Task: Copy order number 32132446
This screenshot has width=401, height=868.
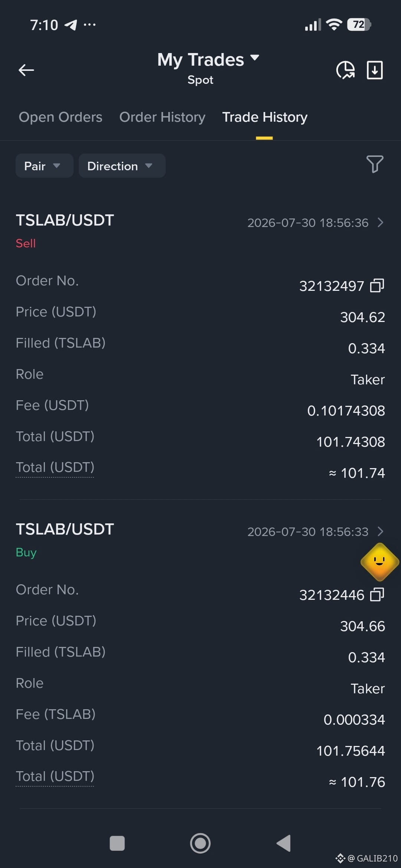Action: click(x=377, y=595)
